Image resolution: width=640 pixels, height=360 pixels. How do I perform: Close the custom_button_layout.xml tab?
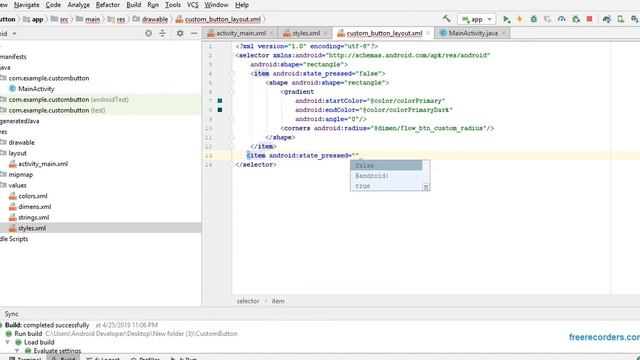[428, 33]
